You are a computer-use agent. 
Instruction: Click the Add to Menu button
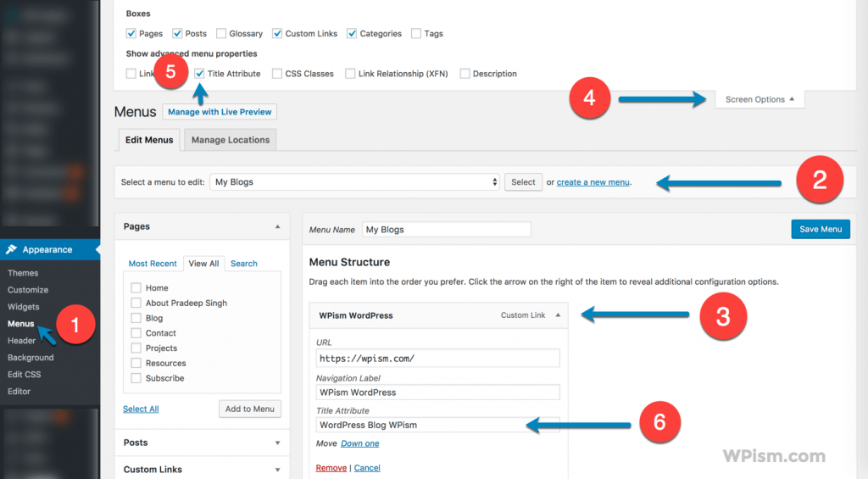250,409
